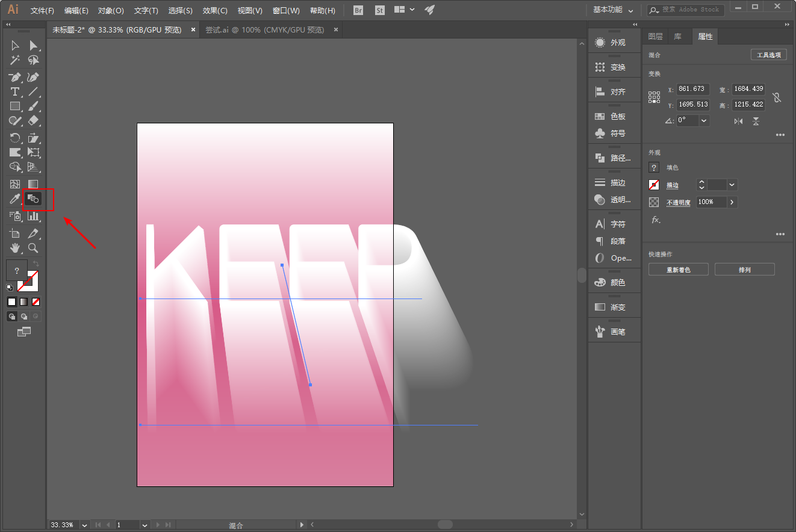Open the 基本功能 workspace dropdown
Image resolution: width=796 pixels, height=532 pixels.
613,10
